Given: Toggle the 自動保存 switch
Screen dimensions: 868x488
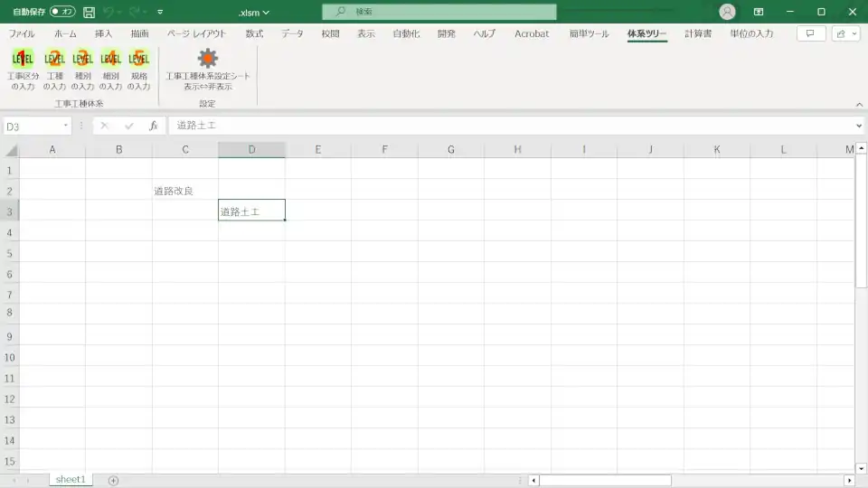Looking at the screenshot, I should point(62,11).
